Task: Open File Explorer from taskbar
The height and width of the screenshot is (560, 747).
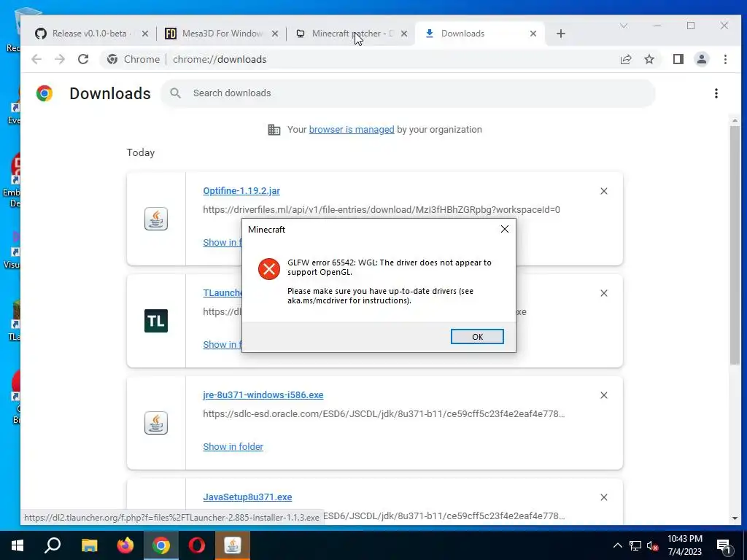Action: [x=89, y=545]
